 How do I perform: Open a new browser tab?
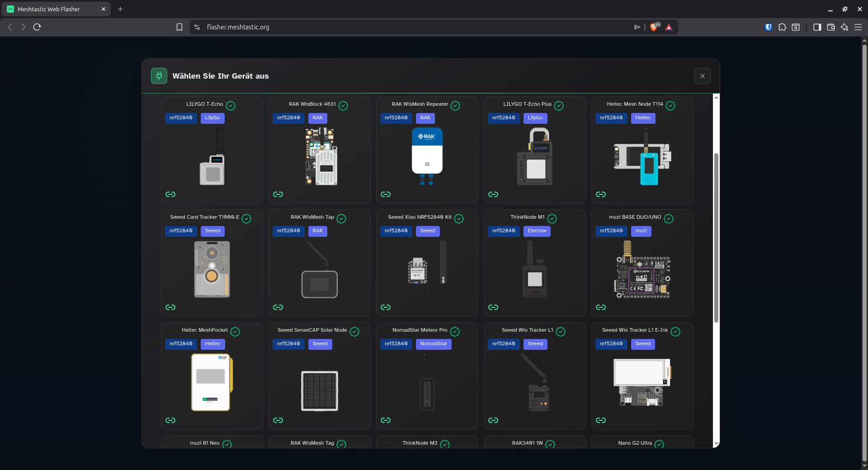pos(120,9)
